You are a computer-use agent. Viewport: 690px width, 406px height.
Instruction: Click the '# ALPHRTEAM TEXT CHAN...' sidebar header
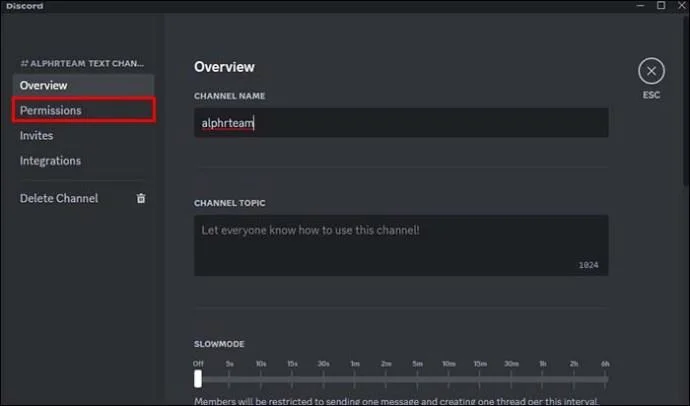pyautogui.click(x=82, y=63)
